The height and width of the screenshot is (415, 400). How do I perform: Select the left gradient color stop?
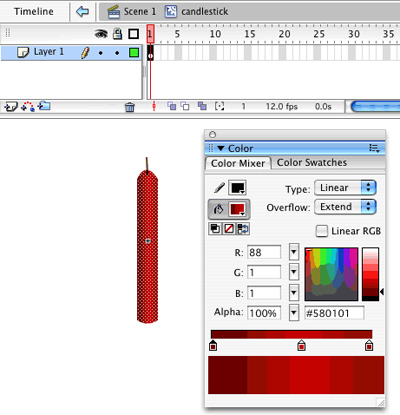coord(213,345)
